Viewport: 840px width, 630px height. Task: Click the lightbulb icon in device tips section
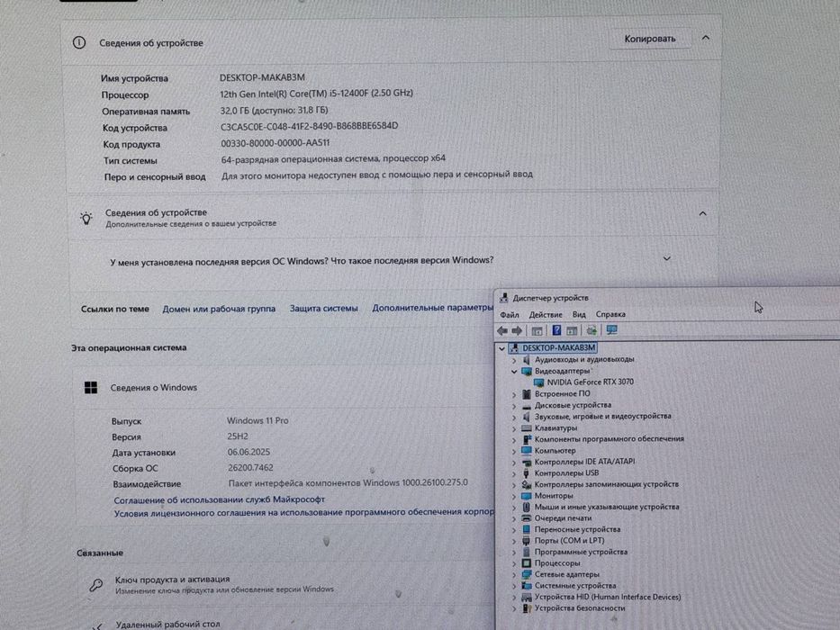coord(86,218)
